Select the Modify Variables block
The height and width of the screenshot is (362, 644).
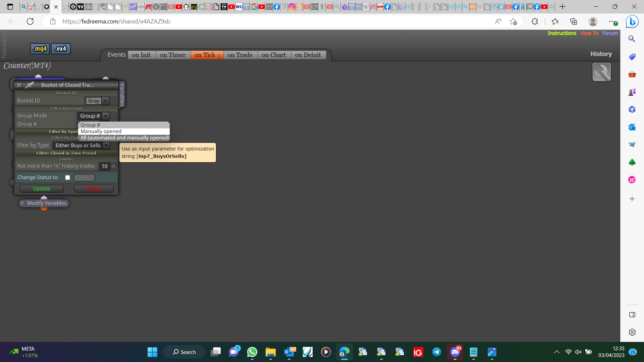tap(44, 203)
